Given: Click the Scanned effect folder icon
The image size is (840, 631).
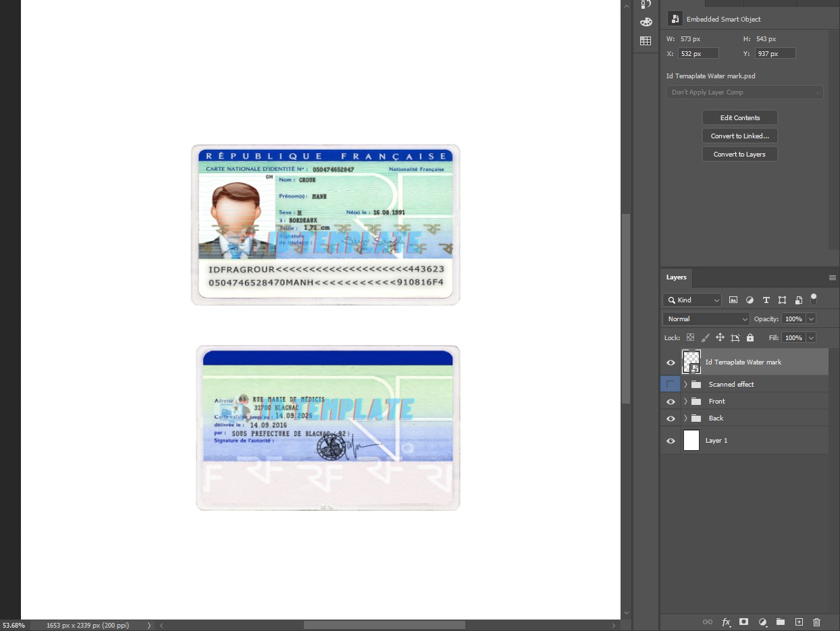Looking at the screenshot, I should pos(696,385).
